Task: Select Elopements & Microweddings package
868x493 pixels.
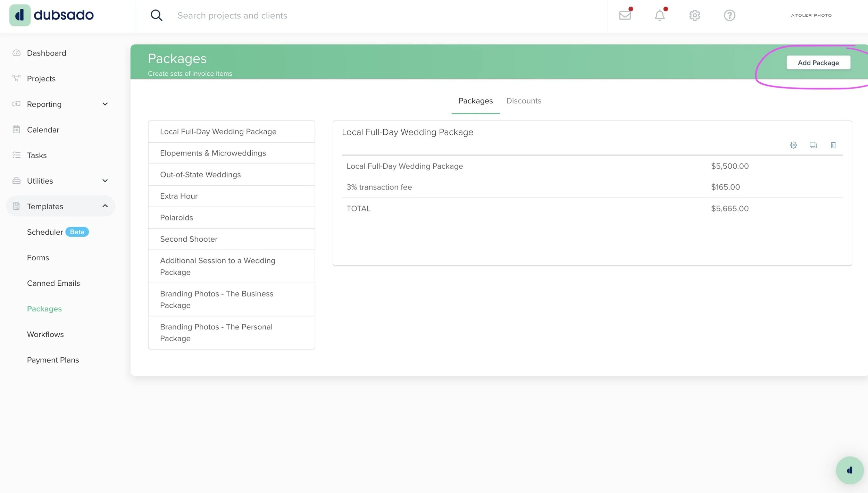Action: (x=213, y=153)
